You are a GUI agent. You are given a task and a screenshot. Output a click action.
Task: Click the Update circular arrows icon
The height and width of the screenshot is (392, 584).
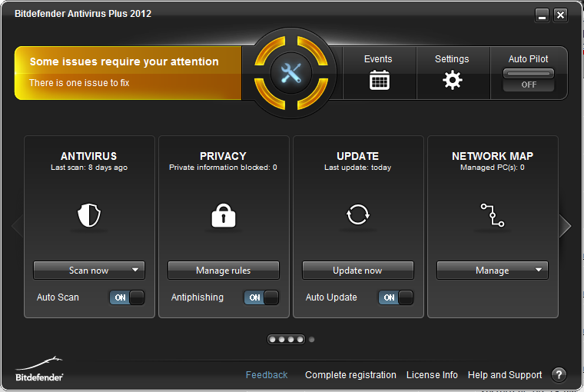coord(357,214)
